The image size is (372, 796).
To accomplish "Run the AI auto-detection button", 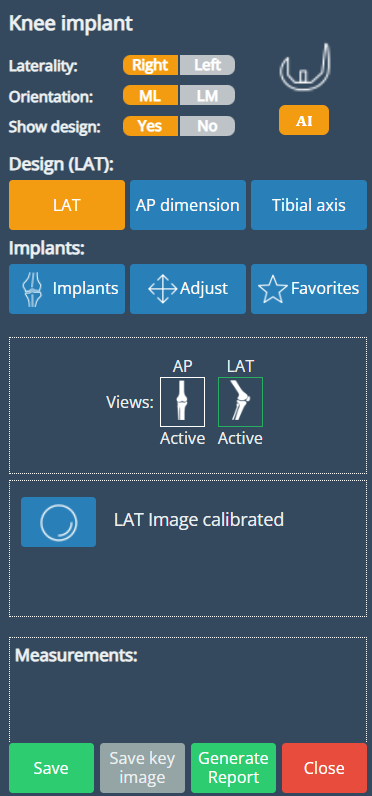I will pos(304,120).
